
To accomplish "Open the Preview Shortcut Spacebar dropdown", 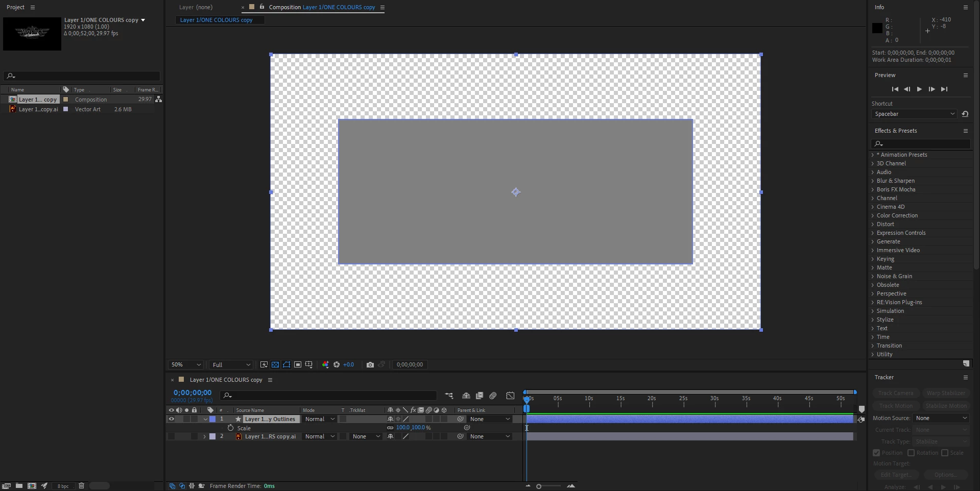I will point(914,114).
